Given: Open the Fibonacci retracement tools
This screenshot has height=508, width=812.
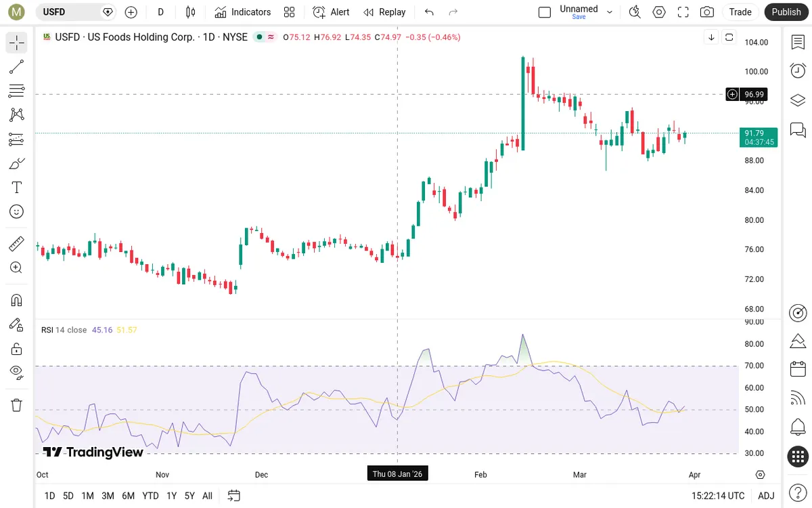Looking at the screenshot, I should click(17, 91).
